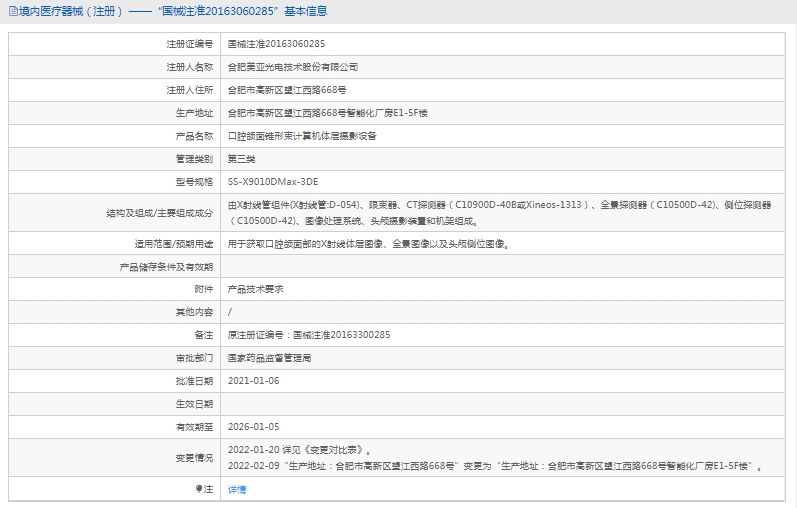
Task: Select approval date 2021-01-06
Action: [254, 380]
